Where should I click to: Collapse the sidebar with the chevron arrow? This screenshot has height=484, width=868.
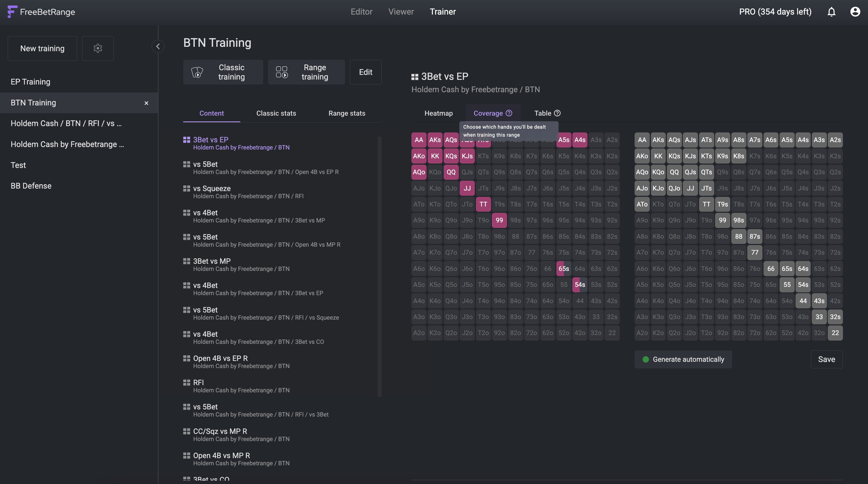158,46
